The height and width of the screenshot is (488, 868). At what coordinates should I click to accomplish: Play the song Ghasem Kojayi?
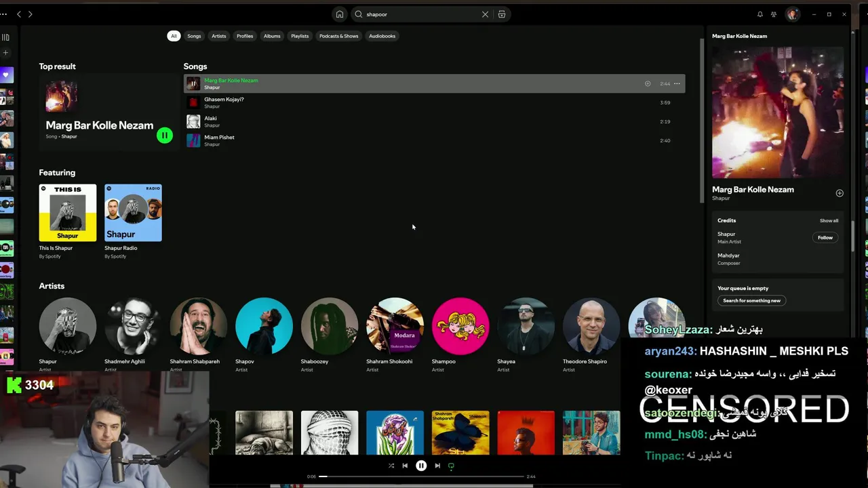[434, 102]
